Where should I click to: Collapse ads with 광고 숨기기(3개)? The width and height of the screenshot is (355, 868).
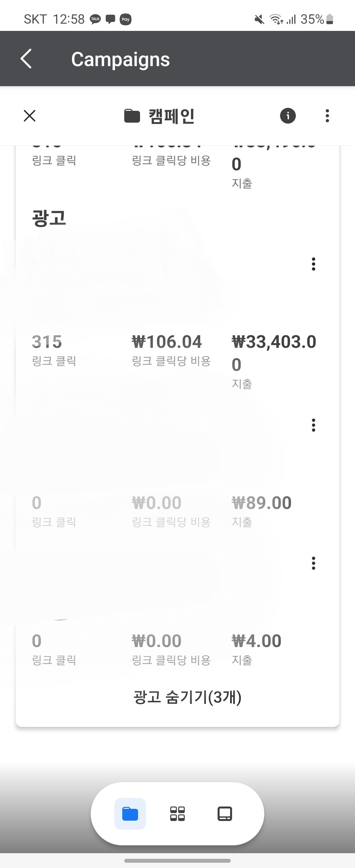188,697
